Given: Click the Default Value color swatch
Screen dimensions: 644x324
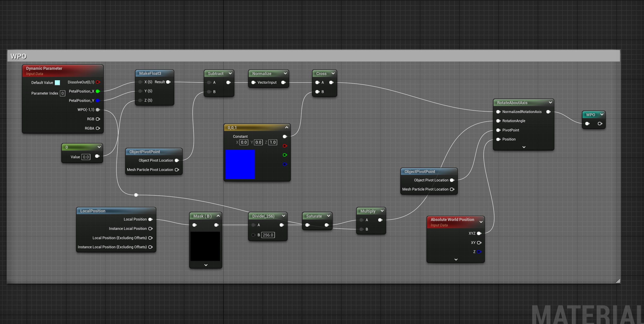Looking at the screenshot, I should pyautogui.click(x=57, y=83).
